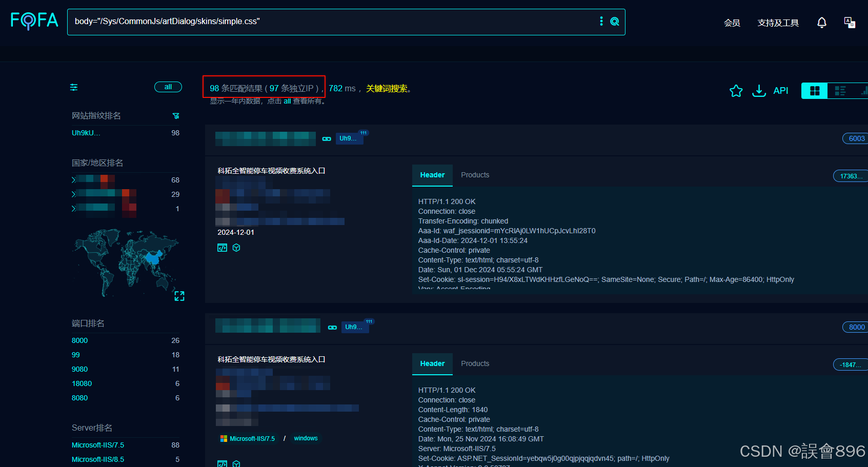The image size is (868, 467).
Task: Open the 支持及工具 menu
Action: coord(778,23)
